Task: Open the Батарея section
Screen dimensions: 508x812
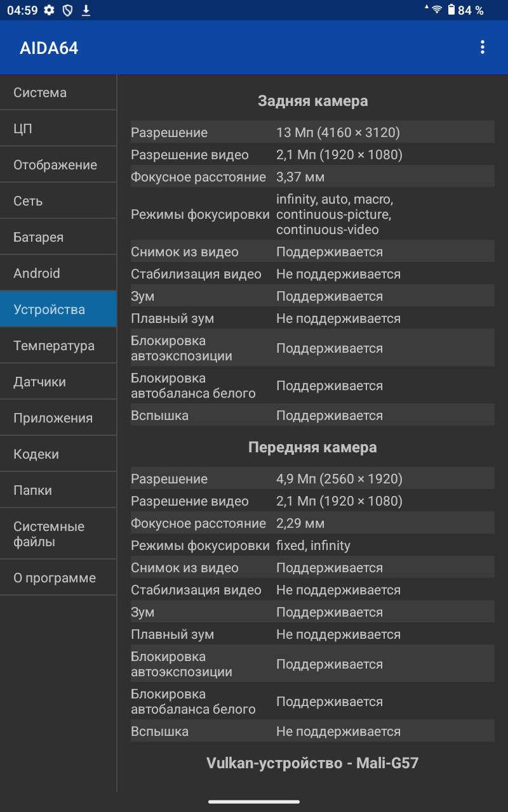Action: click(x=58, y=237)
